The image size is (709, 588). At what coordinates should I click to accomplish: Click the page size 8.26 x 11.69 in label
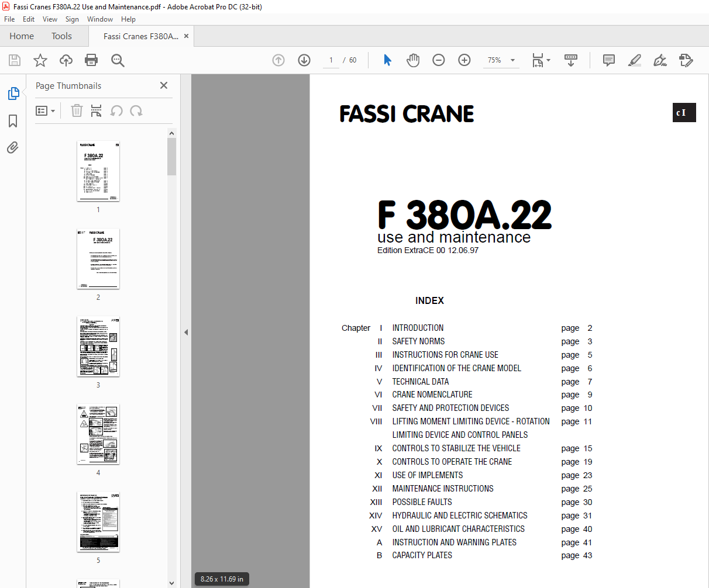click(x=222, y=579)
